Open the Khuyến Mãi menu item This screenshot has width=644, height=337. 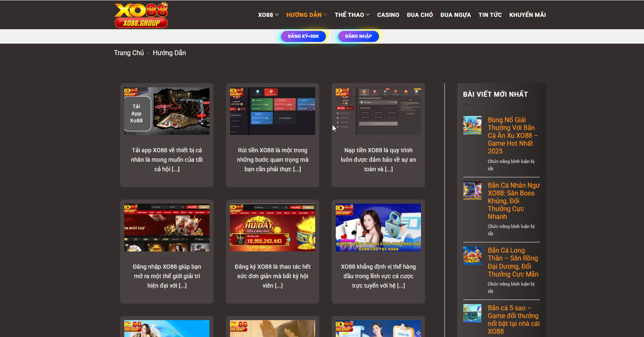coord(528,15)
